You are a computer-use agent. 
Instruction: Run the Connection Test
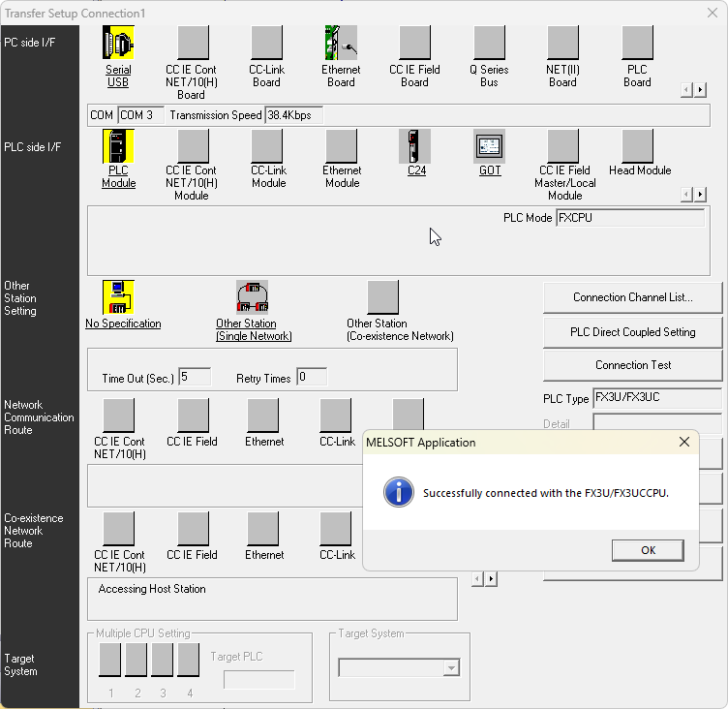point(632,365)
